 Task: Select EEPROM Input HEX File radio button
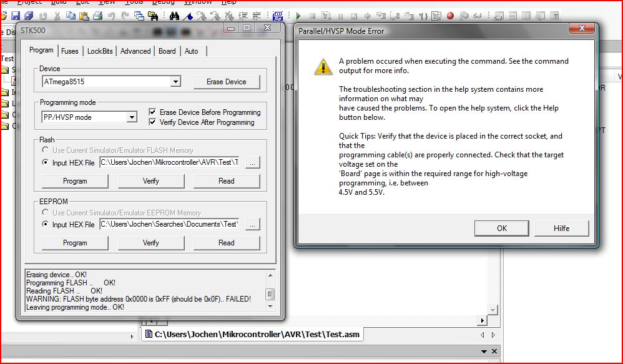point(46,224)
